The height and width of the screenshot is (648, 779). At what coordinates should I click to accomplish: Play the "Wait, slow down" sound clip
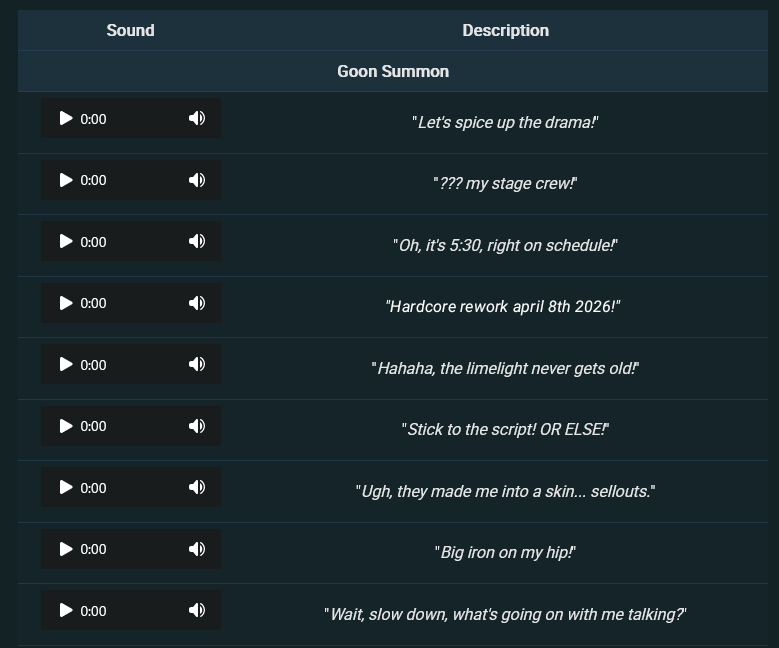point(66,610)
